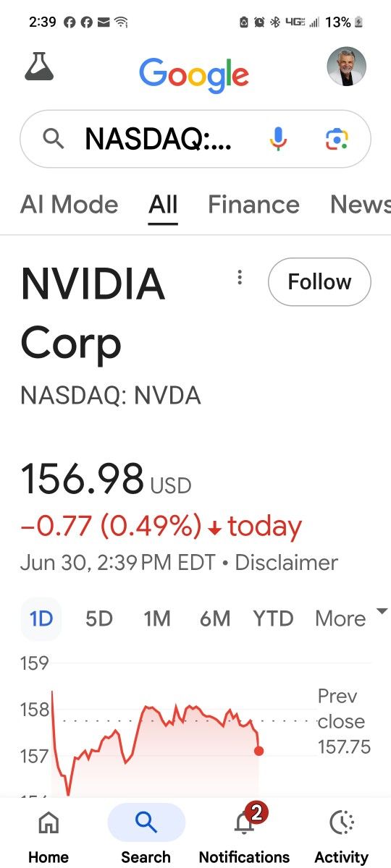Image resolution: width=391 pixels, height=868 pixels.
Task: Open Search Labs flask icon
Action: (39, 67)
